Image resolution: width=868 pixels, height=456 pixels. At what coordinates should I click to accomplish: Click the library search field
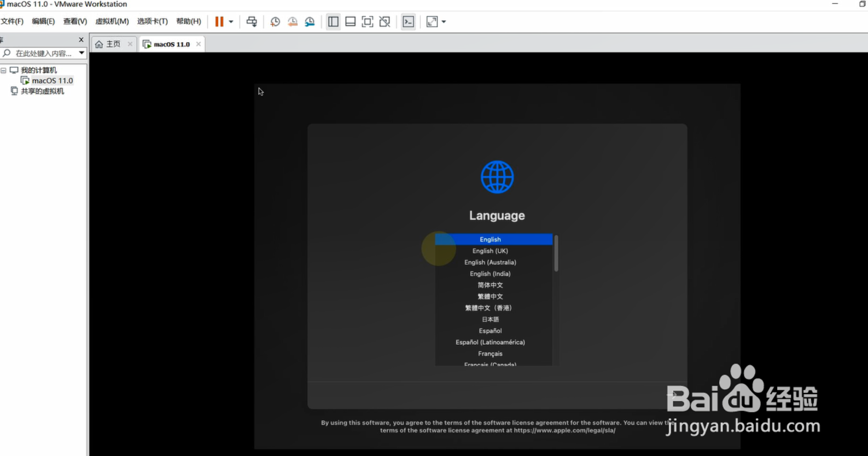click(44, 53)
